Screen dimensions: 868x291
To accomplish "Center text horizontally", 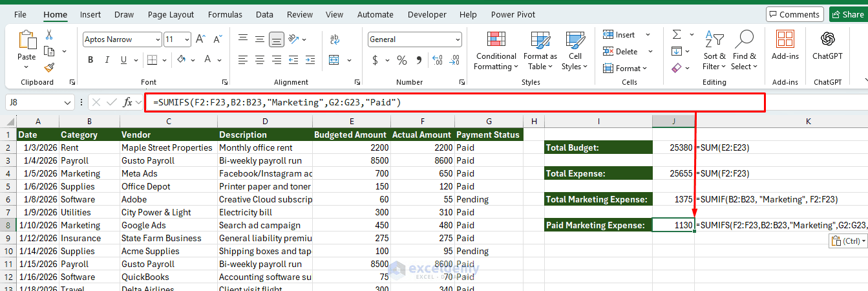I will pyautogui.click(x=260, y=60).
